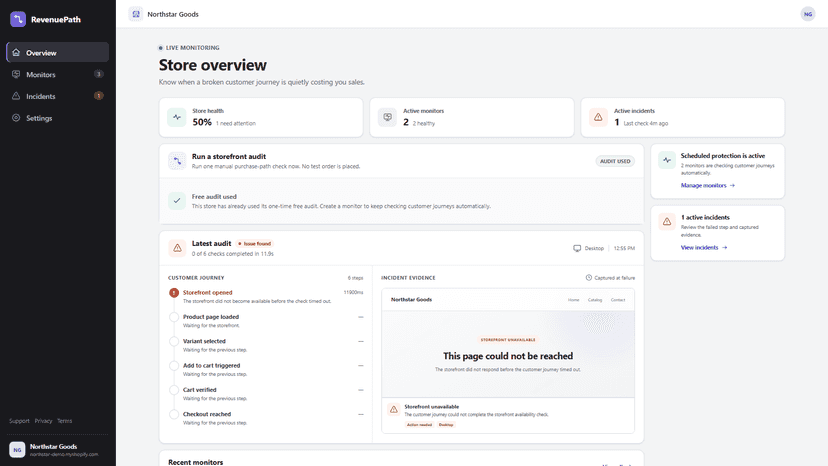Click the storefront audit path icon
This screenshot has height=466, width=828.
[177, 161]
